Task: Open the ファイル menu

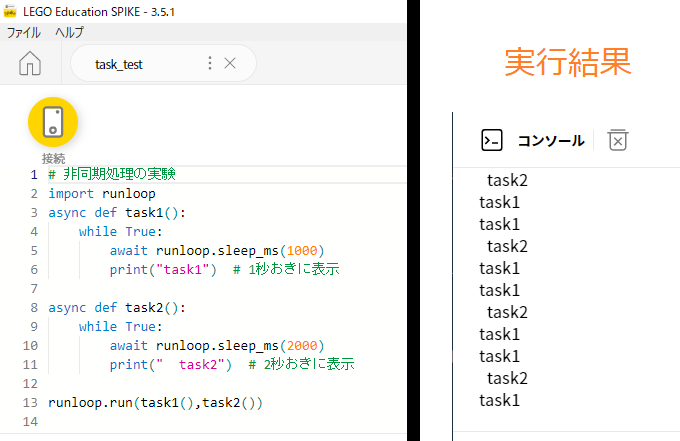Action: click(x=23, y=33)
